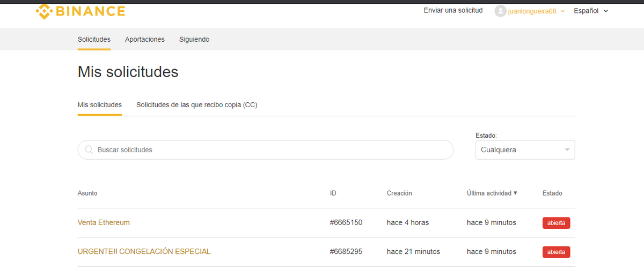Open Solicitudes de las que recibo copia (CC)
Viewport: 644px width, 270px height.
[x=197, y=105]
